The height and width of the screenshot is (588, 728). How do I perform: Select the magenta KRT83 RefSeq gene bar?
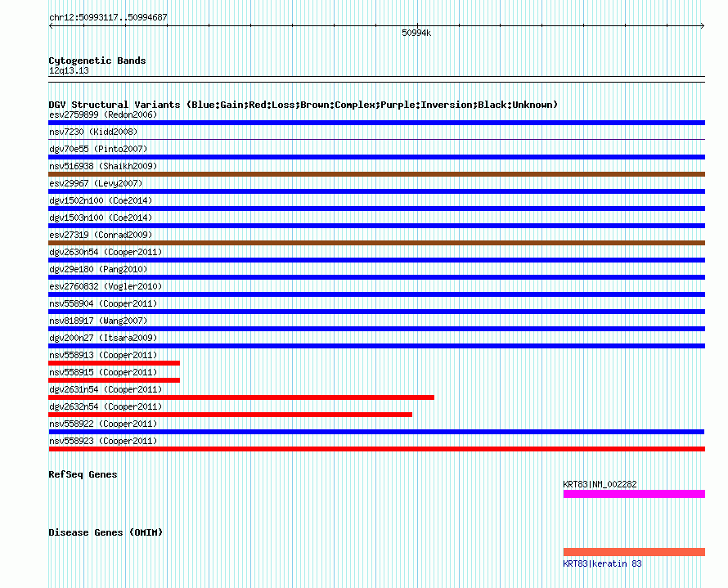pos(634,494)
